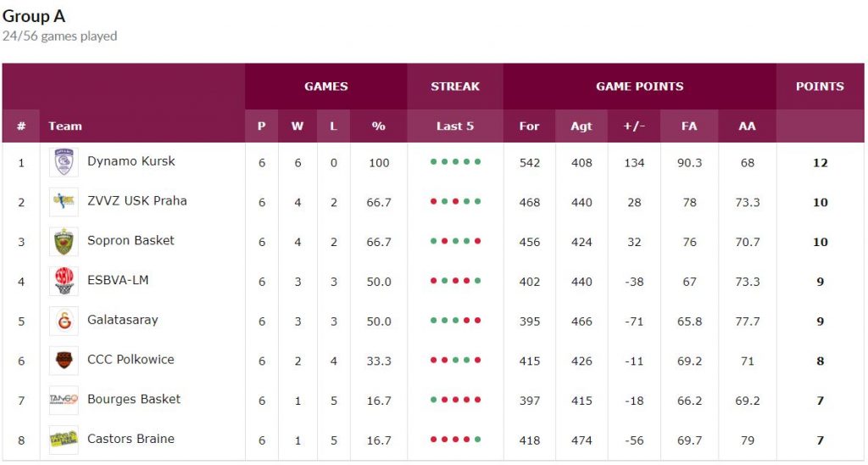Image resolution: width=868 pixels, height=465 pixels.
Task: Click the Dynamo Kursk team logo
Action: tap(64, 162)
